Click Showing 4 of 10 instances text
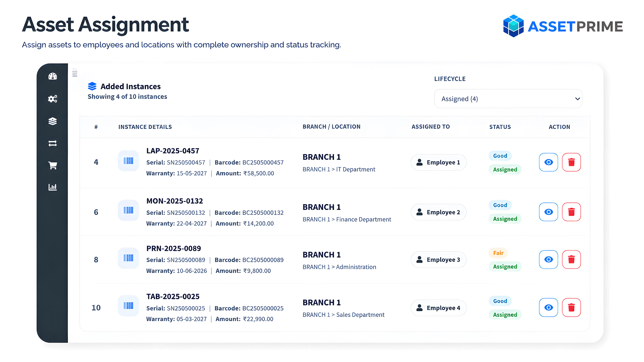 (x=127, y=97)
